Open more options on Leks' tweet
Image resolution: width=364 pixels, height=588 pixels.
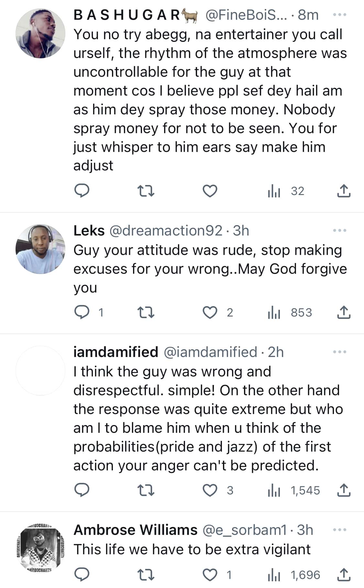point(339,231)
